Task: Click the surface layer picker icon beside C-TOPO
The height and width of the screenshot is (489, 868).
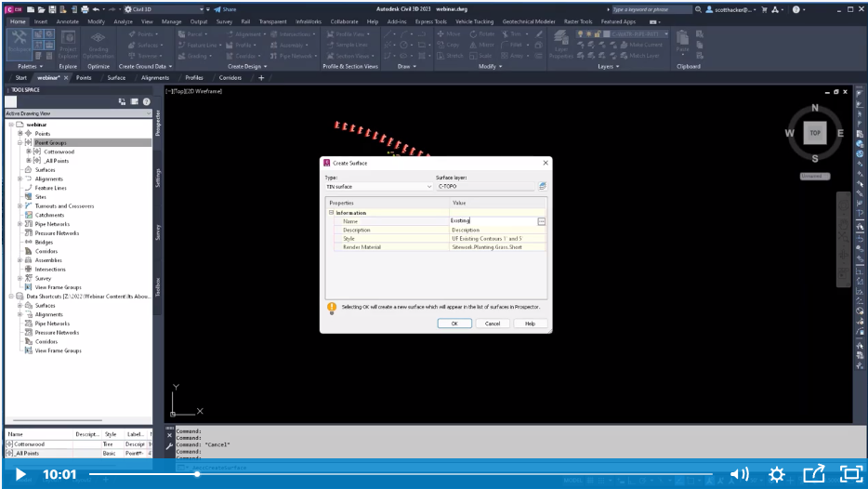Action: (x=543, y=186)
